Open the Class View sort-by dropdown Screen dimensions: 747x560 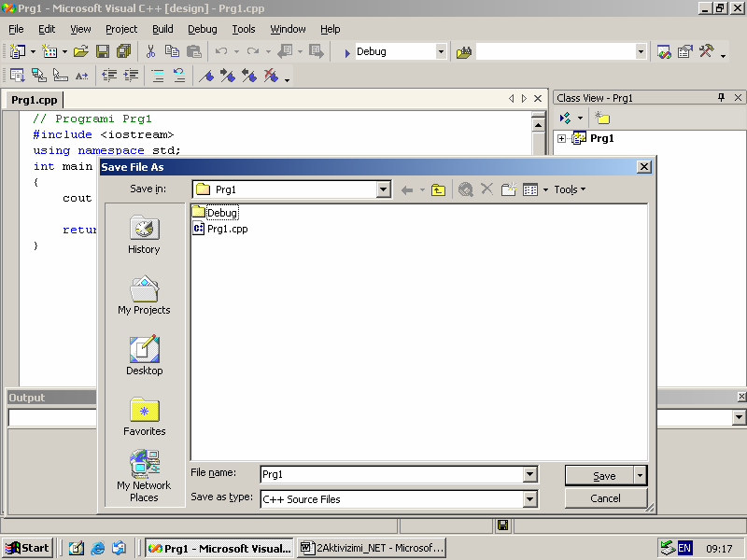(580, 118)
